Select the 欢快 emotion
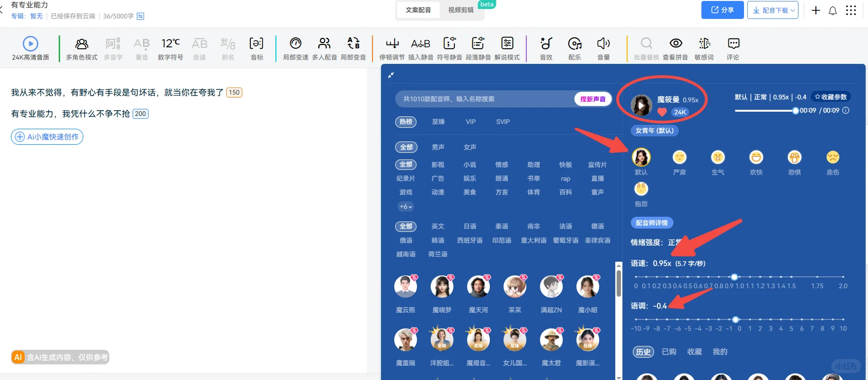 tap(756, 157)
